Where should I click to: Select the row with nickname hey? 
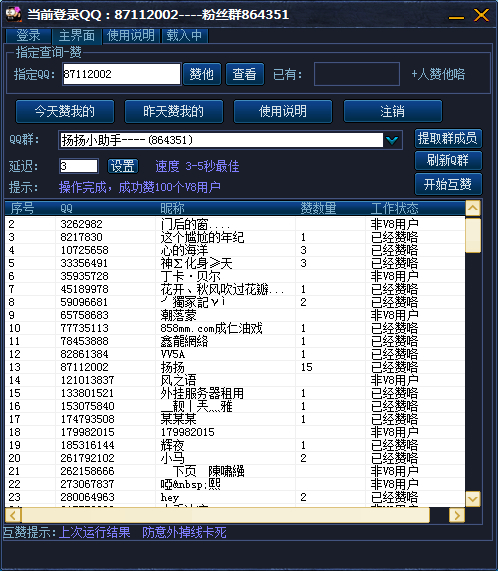[x=235, y=497]
